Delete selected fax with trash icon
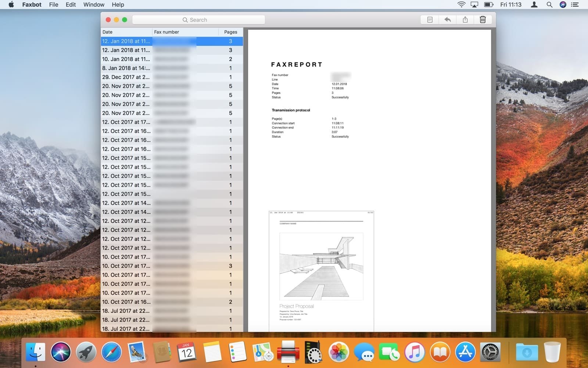The width and height of the screenshot is (588, 368). point(483,20)
